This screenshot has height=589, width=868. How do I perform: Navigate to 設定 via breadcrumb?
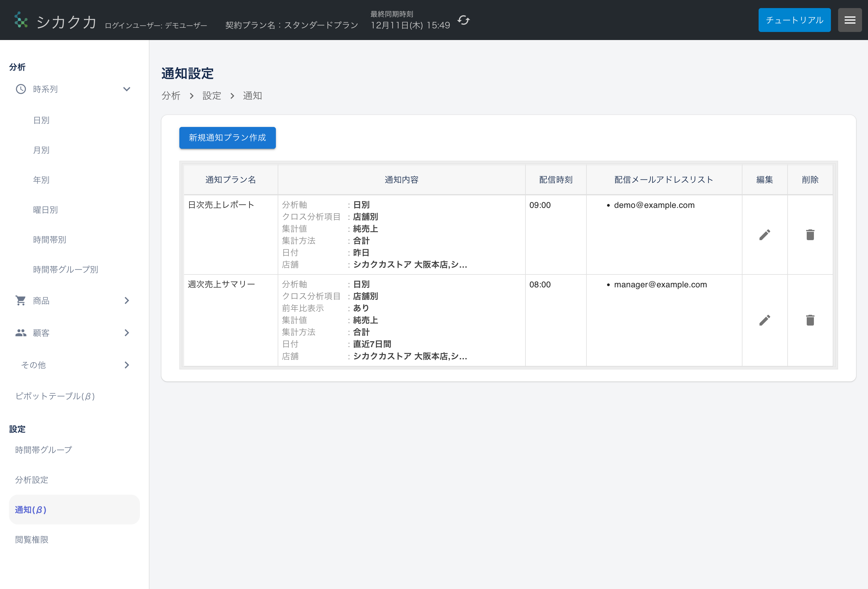pos(211,96)
